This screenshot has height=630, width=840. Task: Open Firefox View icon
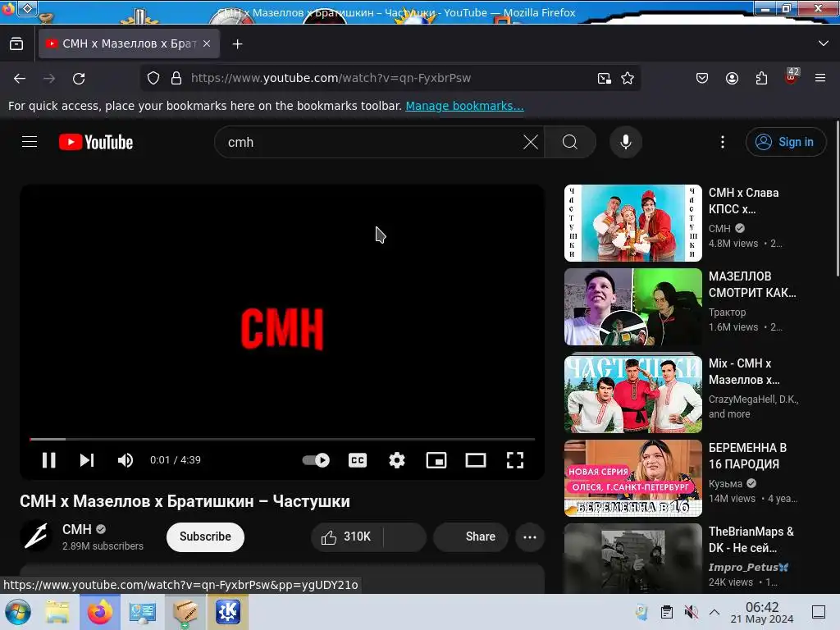coord(16,44)
